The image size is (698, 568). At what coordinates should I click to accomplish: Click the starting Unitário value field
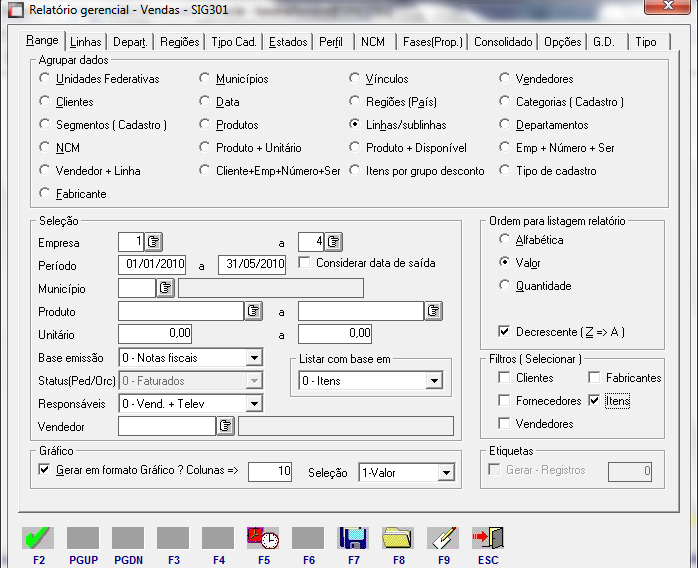pyautogui.click(x=155, y=333)
